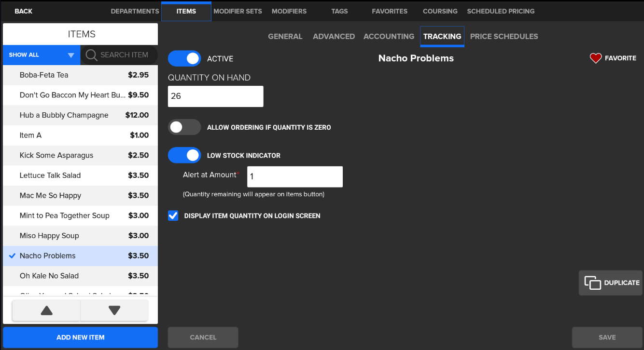
Task: Disable the Low Stock Indicator toggle
Action: [184, 155]
